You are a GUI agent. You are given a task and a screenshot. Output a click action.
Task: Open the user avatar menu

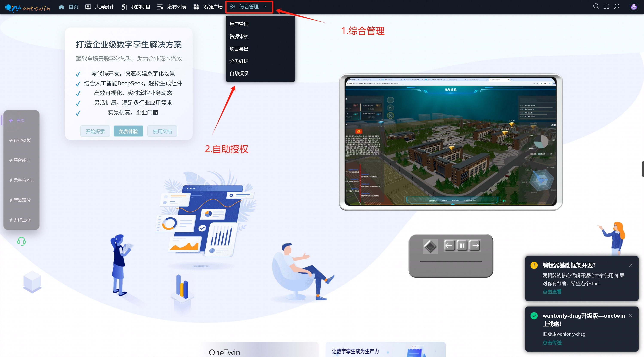click(633, 7)
